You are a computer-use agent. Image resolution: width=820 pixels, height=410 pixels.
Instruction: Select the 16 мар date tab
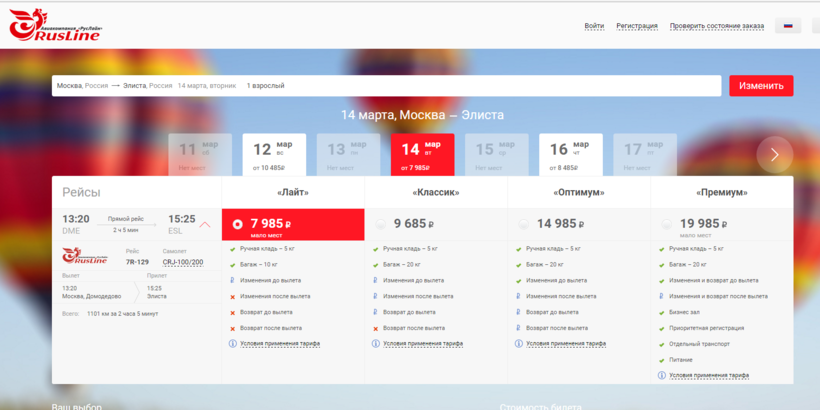pos(570,155)
